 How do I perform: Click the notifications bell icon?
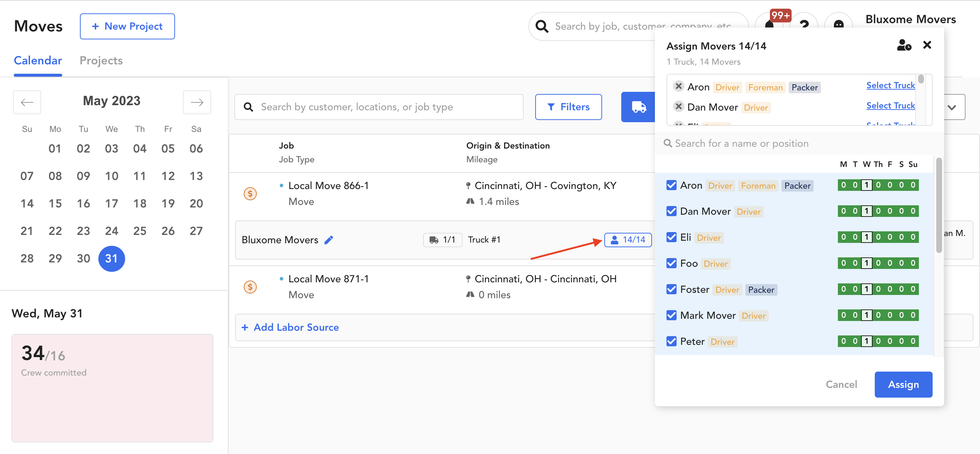coord(769,25)
